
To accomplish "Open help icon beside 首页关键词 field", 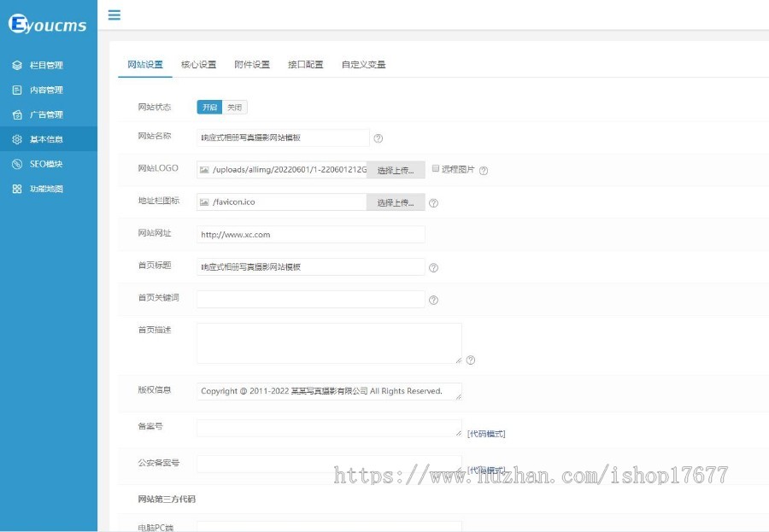I will tap(433, 300).
